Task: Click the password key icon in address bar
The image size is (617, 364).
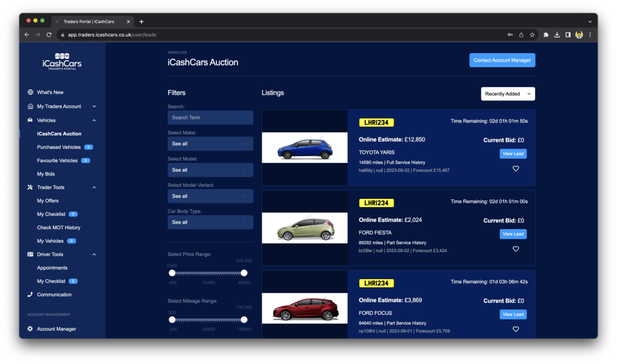Action: [x=510, y=35]
